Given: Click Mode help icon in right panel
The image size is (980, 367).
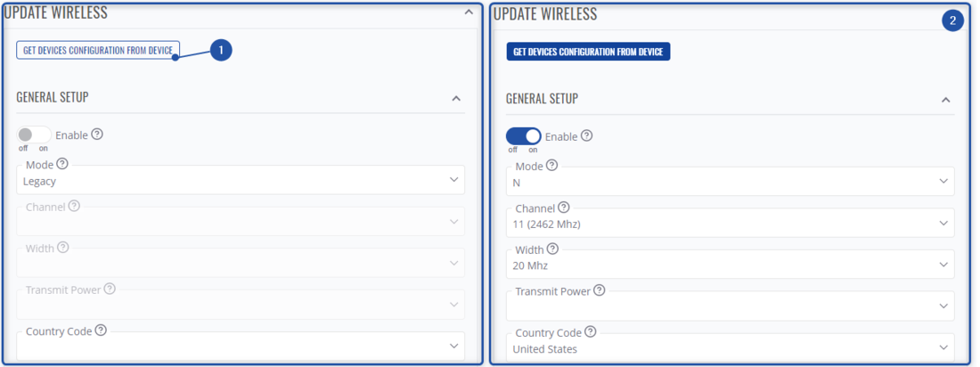Looking at the screenshot, I should coord(551,166).
